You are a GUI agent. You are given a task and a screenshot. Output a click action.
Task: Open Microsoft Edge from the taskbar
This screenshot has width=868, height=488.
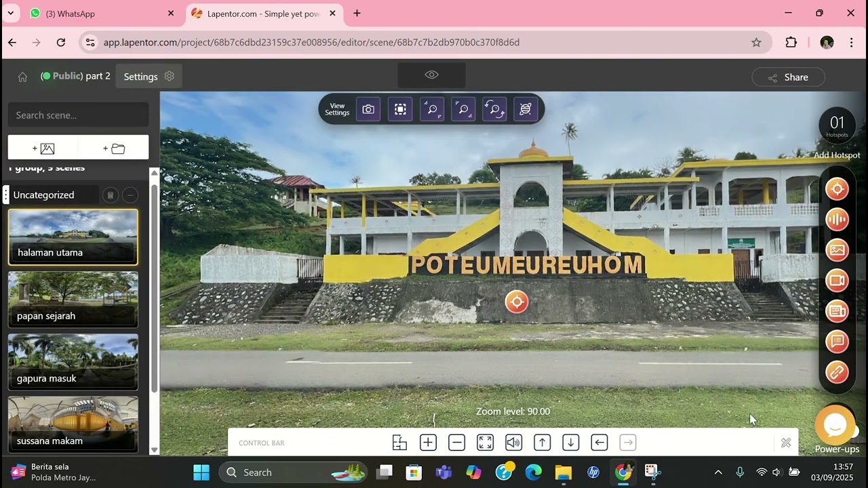534,472
